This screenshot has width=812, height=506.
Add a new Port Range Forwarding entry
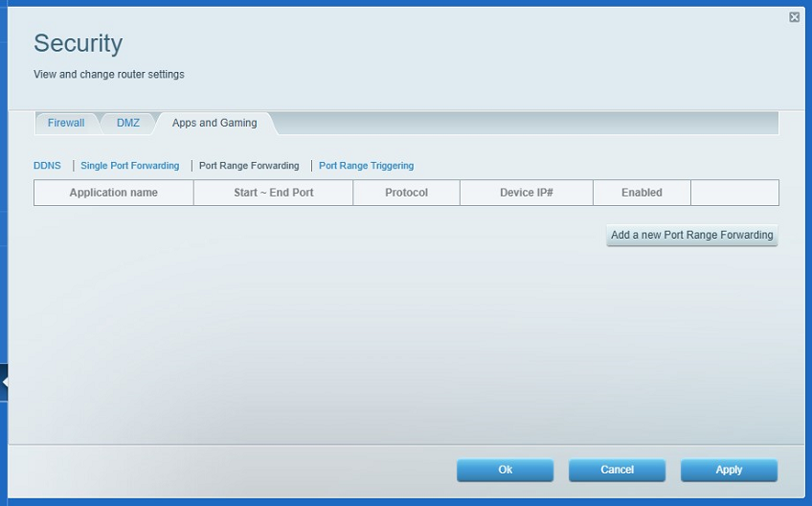tap(692, 235)
